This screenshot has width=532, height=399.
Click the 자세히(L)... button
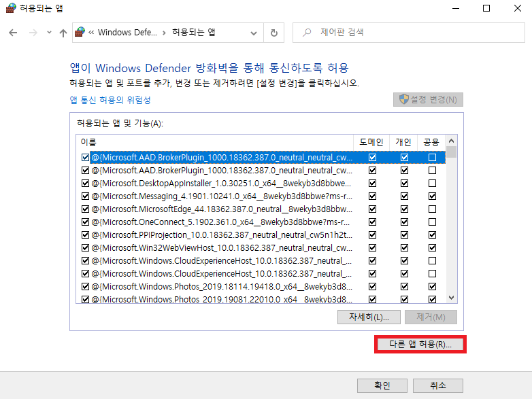pyautogui.click(x=369, y=317)
